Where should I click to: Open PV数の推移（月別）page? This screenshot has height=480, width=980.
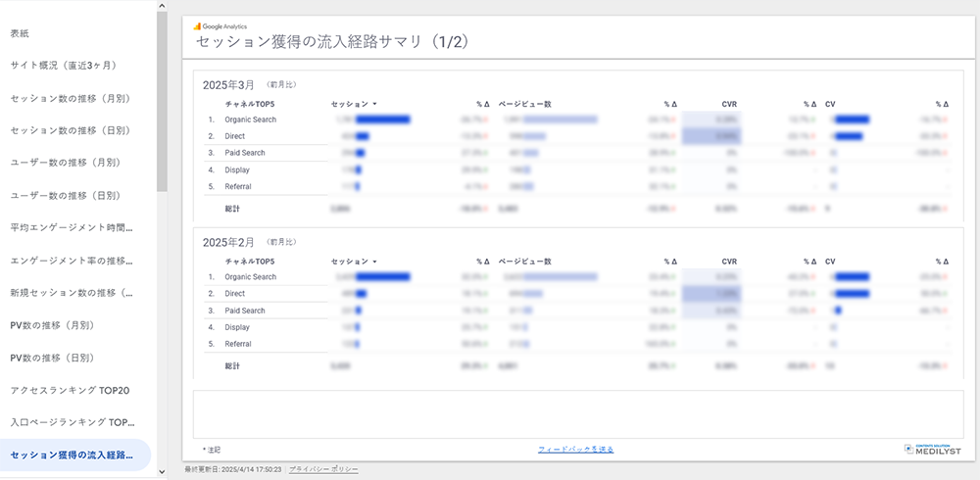point(59,325)
